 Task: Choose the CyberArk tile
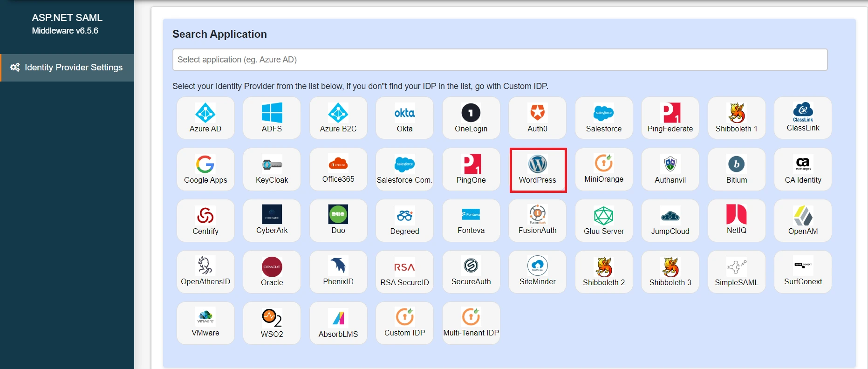272,220
